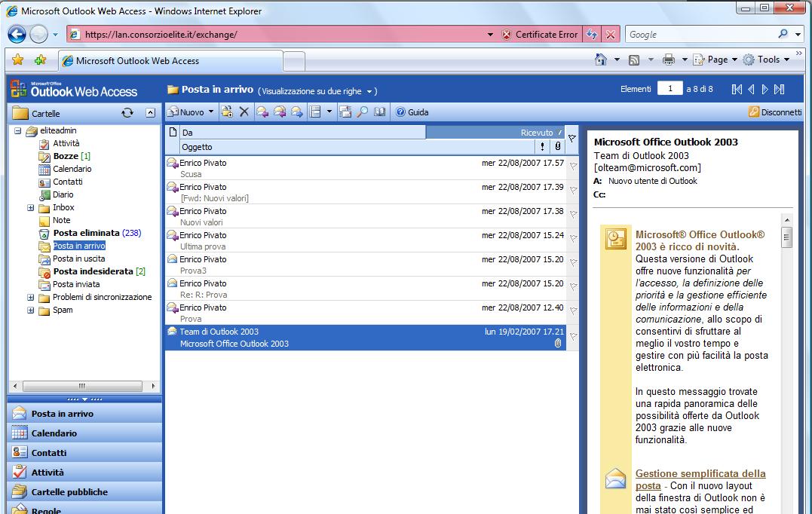The width and height of the screenshot is (812, 514).
Task: Collapse the eliteadmin mailbox tree
Action: [18, 131]
